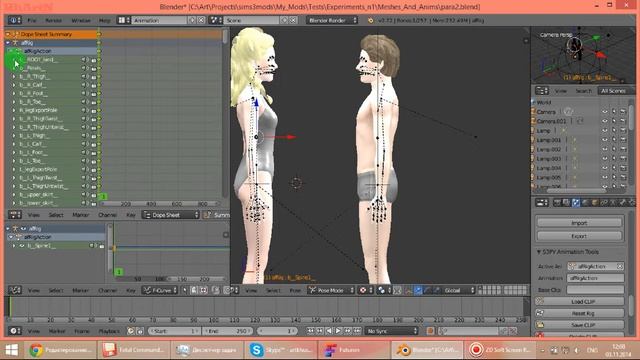Collapse the afRig object in dope sheet
This screenshot has width=640, height=360.
tap(8, 43)
